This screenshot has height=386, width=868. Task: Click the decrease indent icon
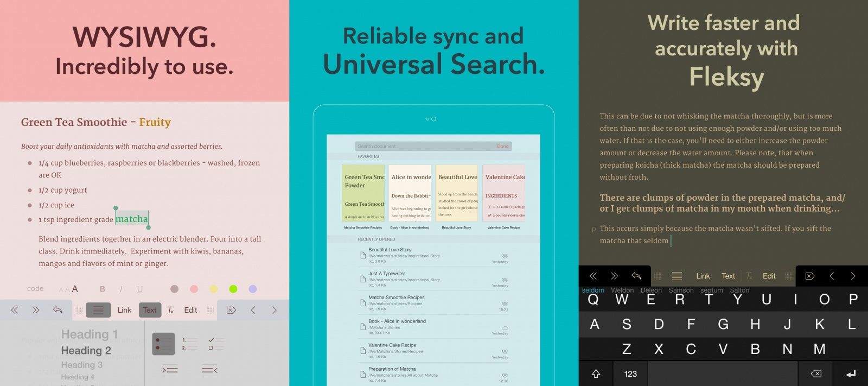click(209, 370)
